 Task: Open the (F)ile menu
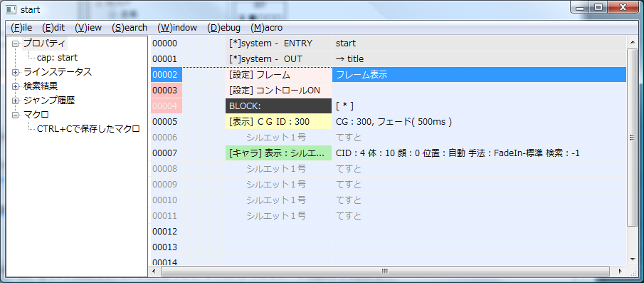click(21, 28)
